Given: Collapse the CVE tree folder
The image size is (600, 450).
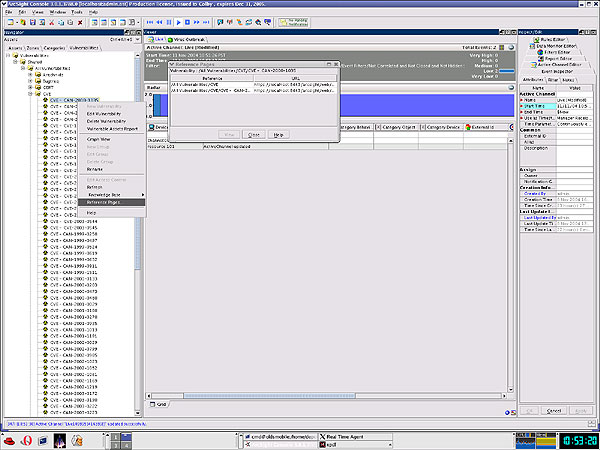Looking at the screenshot, I should tap(30, 94).
